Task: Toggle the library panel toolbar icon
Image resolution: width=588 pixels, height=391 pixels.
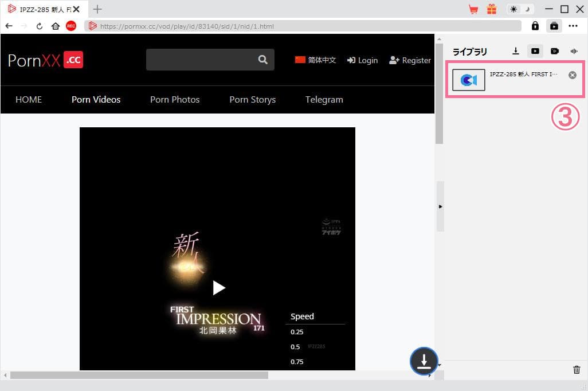Action: point(554,26)
